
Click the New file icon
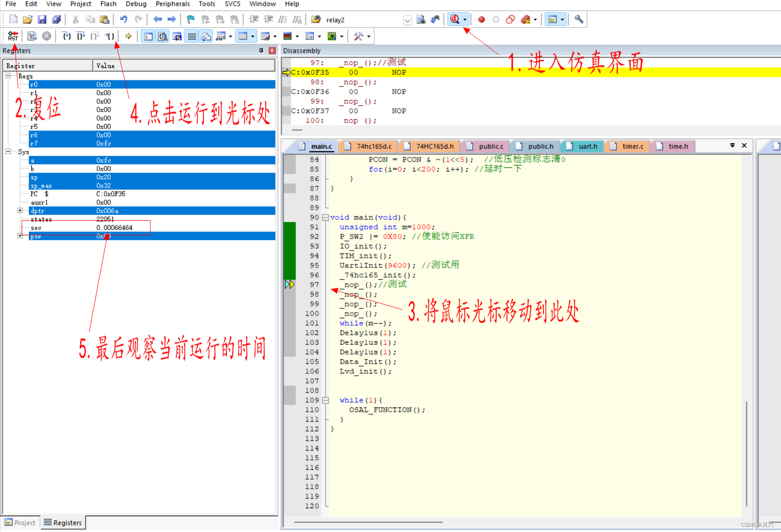13,19
